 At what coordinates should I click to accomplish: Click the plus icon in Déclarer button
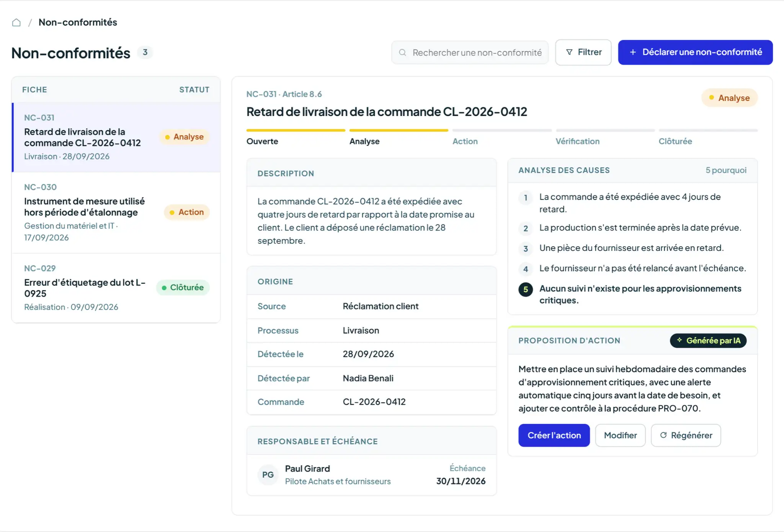tap(633, 52)
